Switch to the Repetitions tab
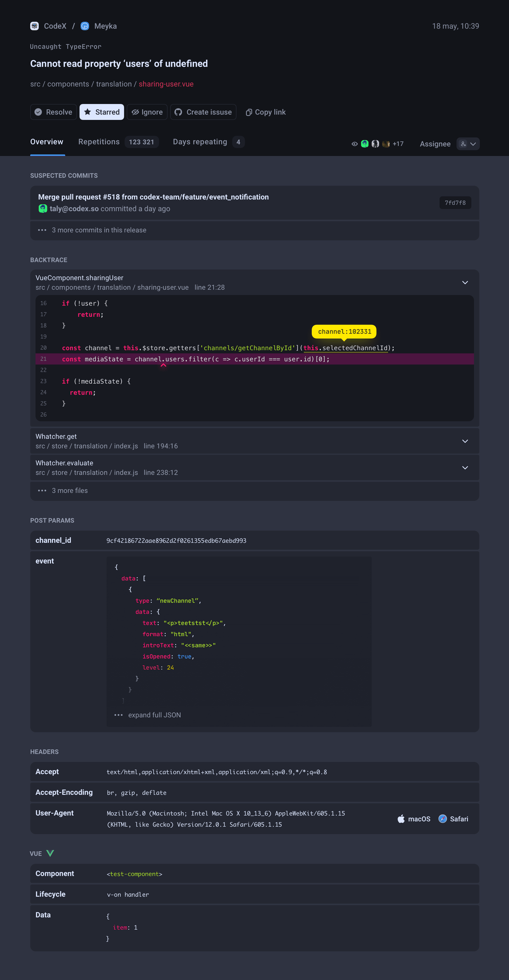Viewport: 509px width, 980px height. tap(99, 142)
